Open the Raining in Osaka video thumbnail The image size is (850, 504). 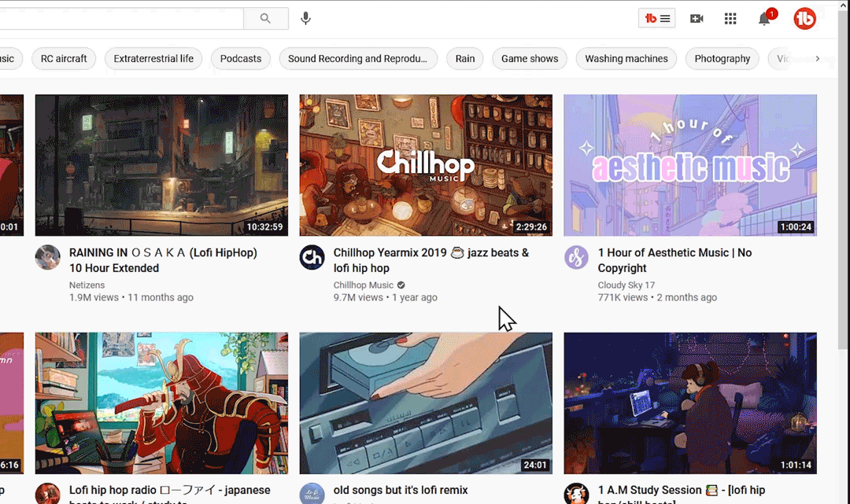coord(161,165)
